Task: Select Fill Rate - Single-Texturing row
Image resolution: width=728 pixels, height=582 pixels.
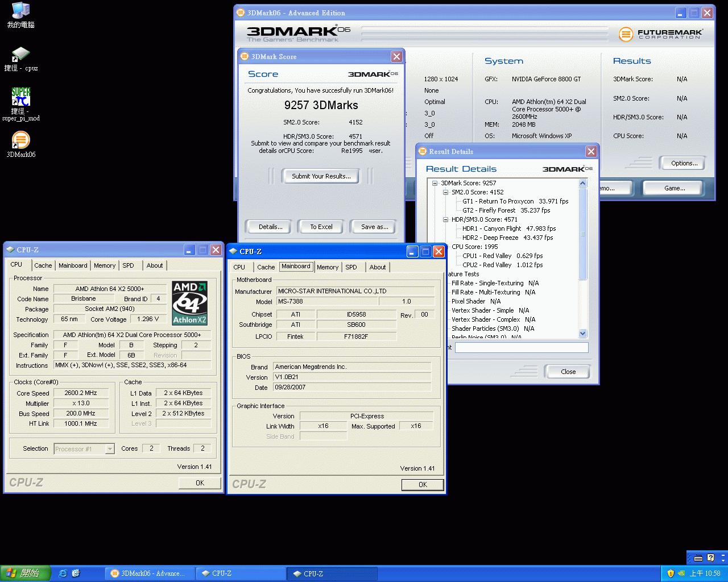Action: pos(495,283)
